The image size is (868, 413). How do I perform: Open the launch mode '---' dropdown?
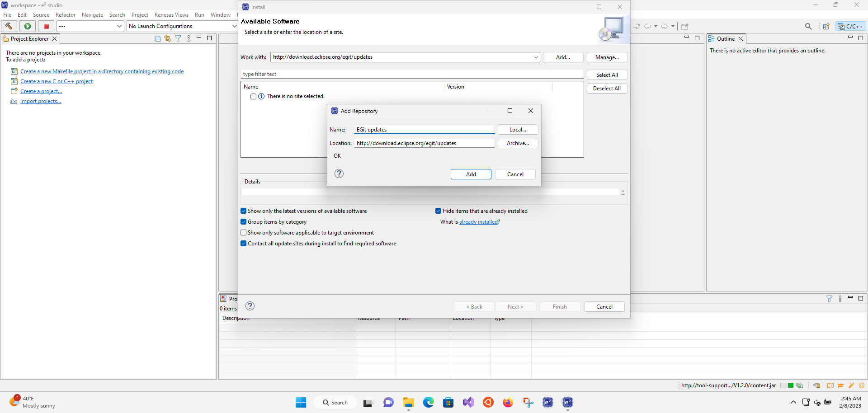point(119,26)
